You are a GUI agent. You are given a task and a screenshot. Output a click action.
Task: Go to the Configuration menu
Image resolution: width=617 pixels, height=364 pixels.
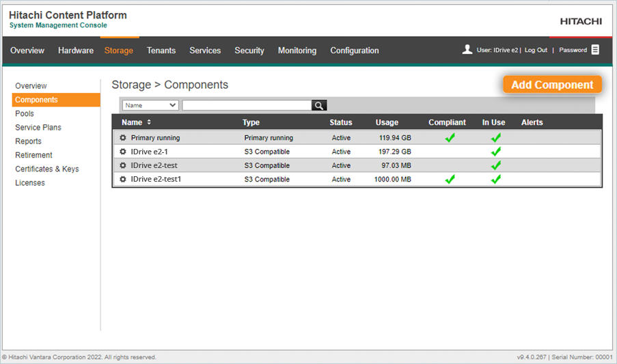[355, 51]
